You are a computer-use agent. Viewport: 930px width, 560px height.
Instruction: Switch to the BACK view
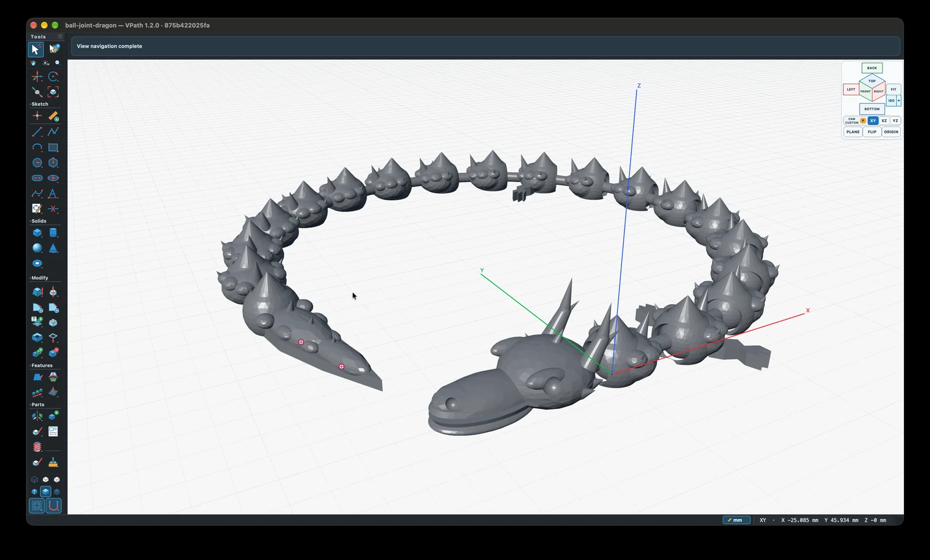click(872, 68)
